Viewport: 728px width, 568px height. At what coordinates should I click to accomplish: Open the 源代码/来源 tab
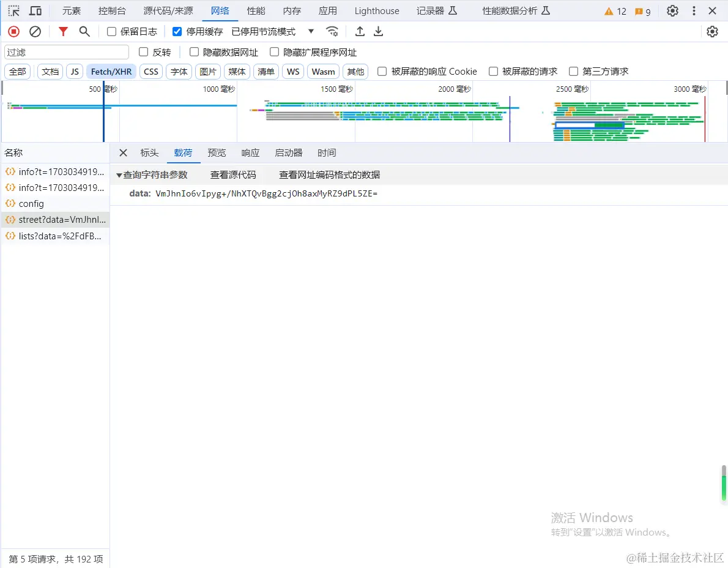click(x=168, y=10)
